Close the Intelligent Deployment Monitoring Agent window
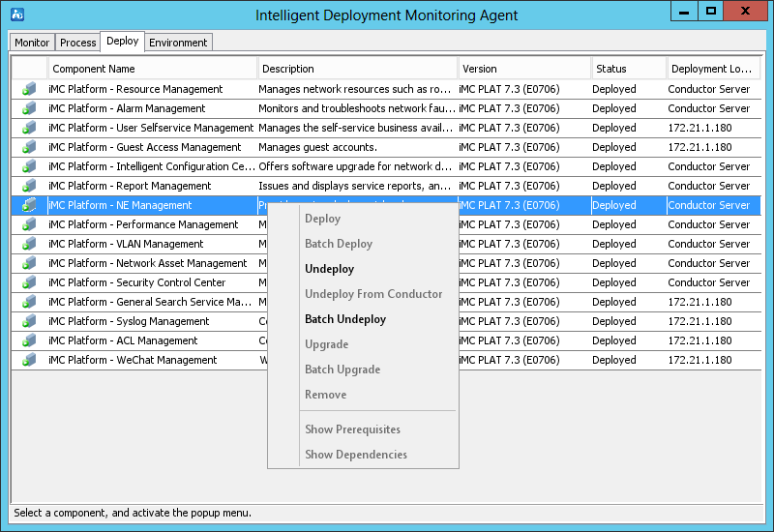Image resolution: width=774 pixels, height=532 pixels. tap(745, 11)
